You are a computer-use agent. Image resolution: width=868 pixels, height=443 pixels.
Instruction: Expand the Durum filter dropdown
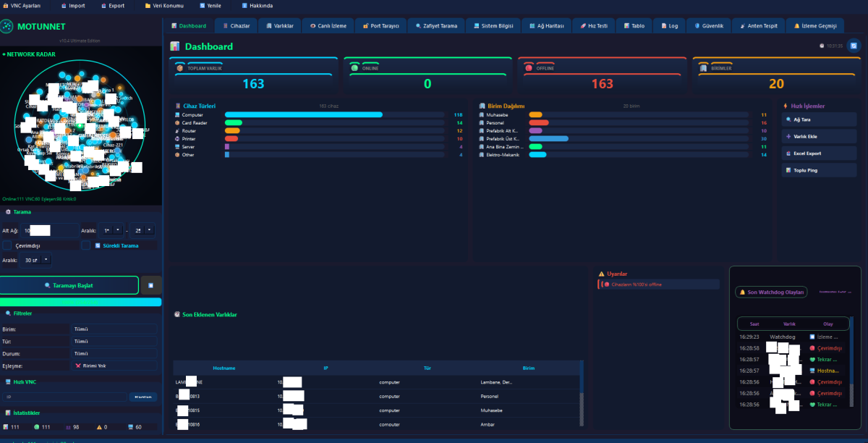(x=114, y=353)
